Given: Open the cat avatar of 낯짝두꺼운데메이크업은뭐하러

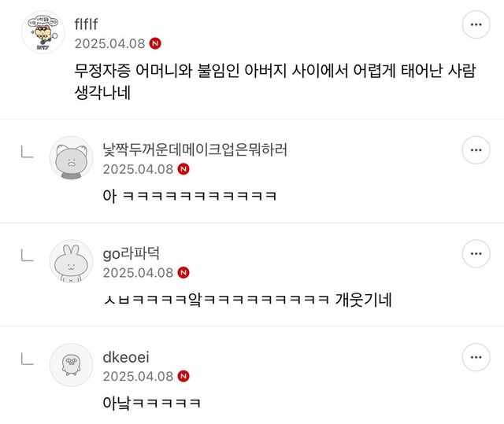Looking at the screenshot, I should coord(72,157).
